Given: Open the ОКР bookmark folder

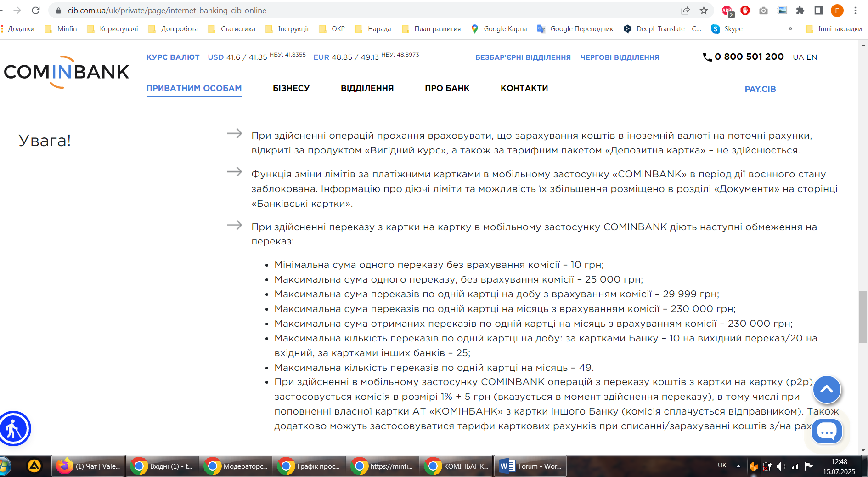Looking at the screenshot, I should click(332, 29).
